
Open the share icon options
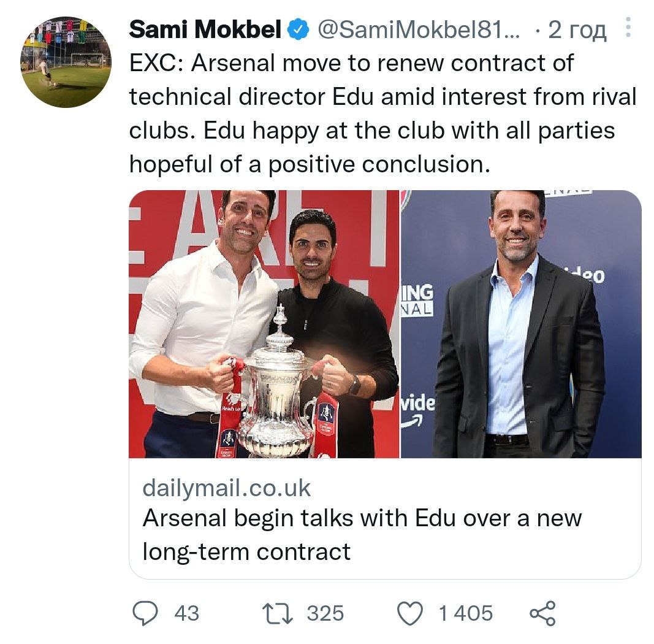(542, 613)
